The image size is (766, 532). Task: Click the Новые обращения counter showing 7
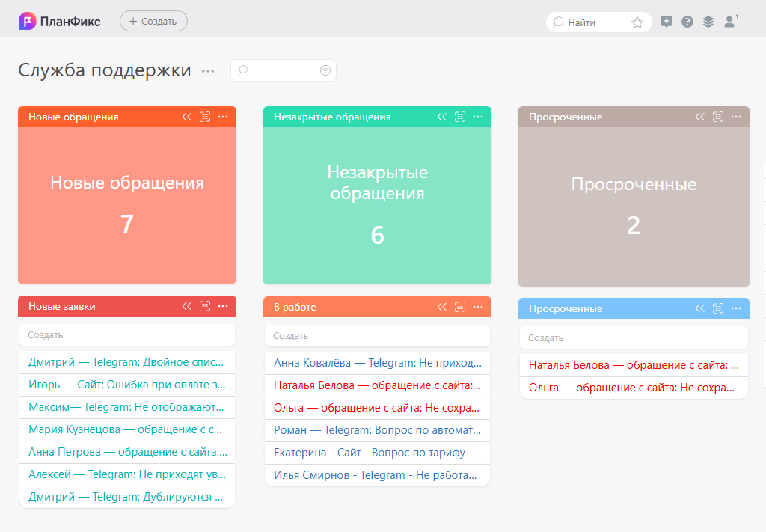click(x=127, y=205)
